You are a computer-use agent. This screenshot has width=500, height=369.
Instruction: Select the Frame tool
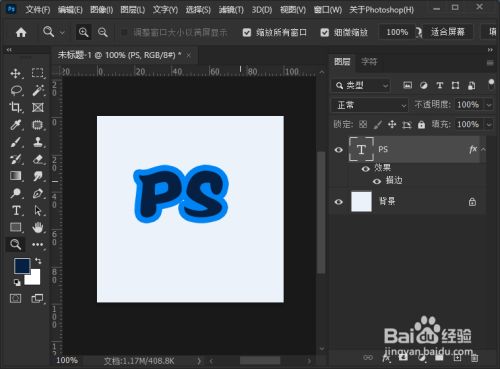[38, 107]
